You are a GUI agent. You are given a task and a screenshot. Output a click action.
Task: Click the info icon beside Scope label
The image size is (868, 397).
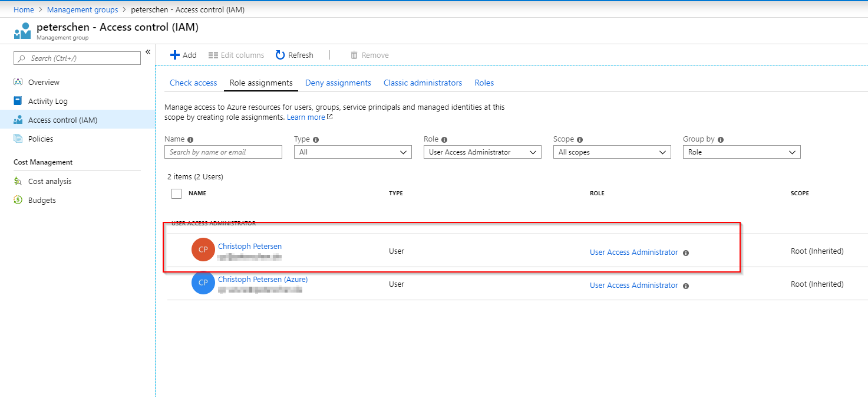click(580, 140)
